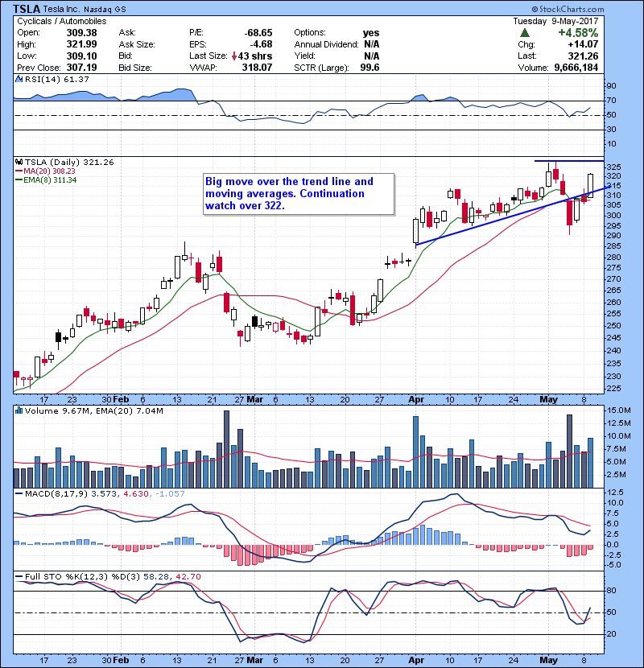Click the Last Size value 43 shrs
Screen dimensions: 644x668
coord(255,56)
